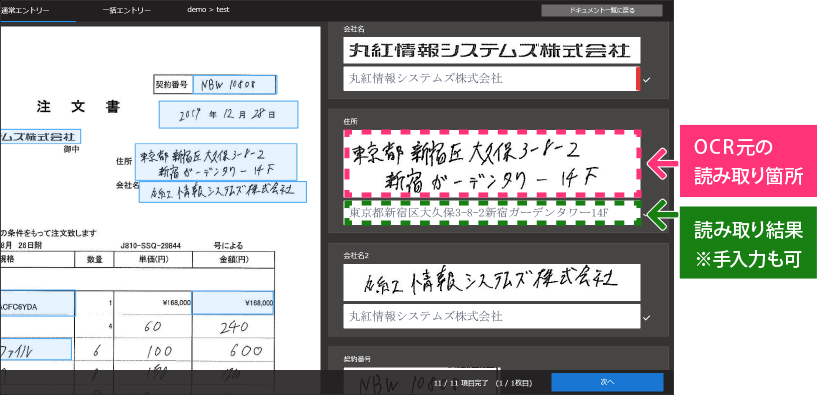Click ドキュメント一覧に戻る button

pyautogui.click(x=602, y=10)
